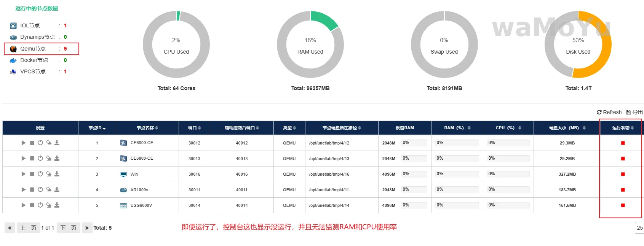This screenshot has height=246, width=644.
Task: Click the power icon for the Win node
Action: [40, 174]
